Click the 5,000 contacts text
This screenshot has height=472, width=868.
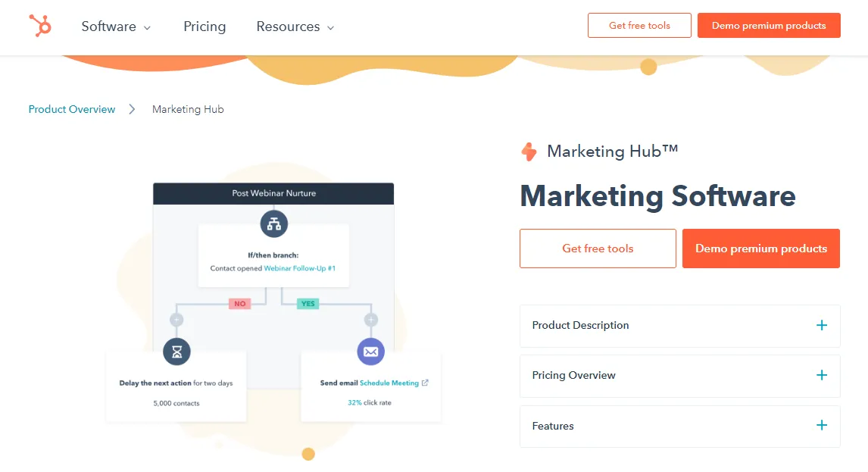(176, 403)
